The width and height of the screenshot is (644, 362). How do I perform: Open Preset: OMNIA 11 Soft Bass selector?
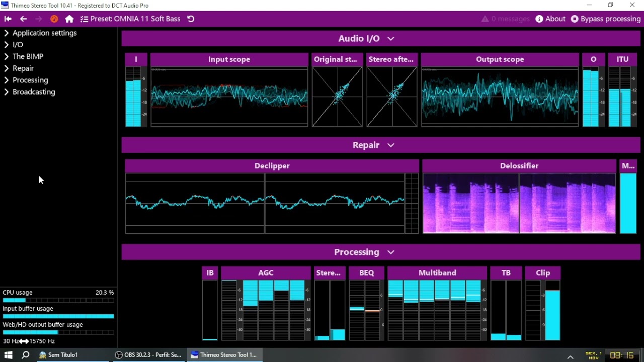click(x=135, y=19)
